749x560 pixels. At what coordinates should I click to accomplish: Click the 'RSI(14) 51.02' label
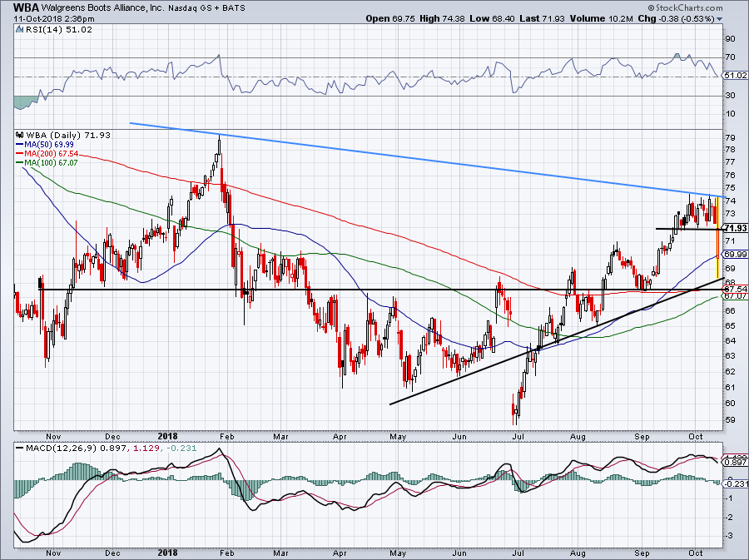point(59,30)
